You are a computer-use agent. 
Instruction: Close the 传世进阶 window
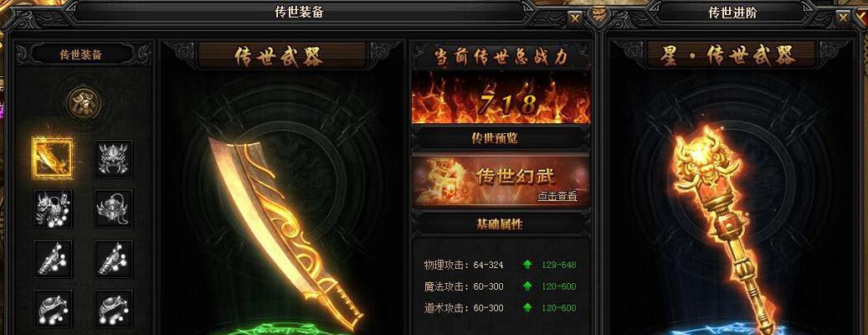[x=843, y=18]
